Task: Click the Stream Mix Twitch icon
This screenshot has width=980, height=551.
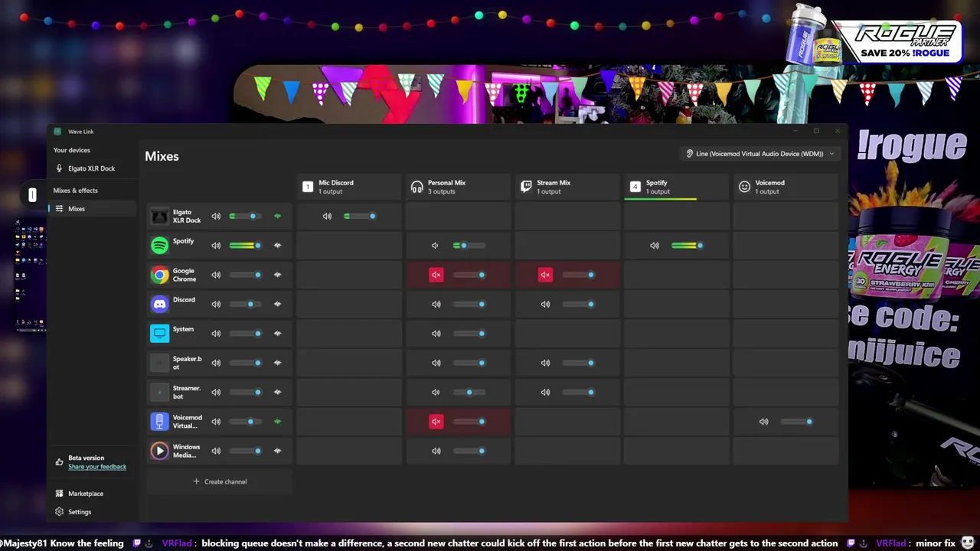Action: pos(526,187)
